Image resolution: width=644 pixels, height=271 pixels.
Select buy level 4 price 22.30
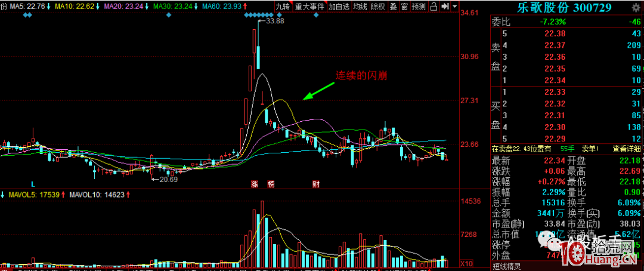click(x=556, y=127)
